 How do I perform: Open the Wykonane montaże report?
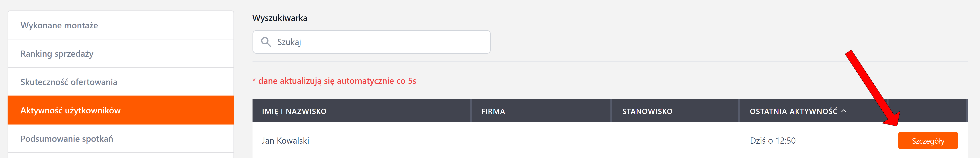pos(59,25)
